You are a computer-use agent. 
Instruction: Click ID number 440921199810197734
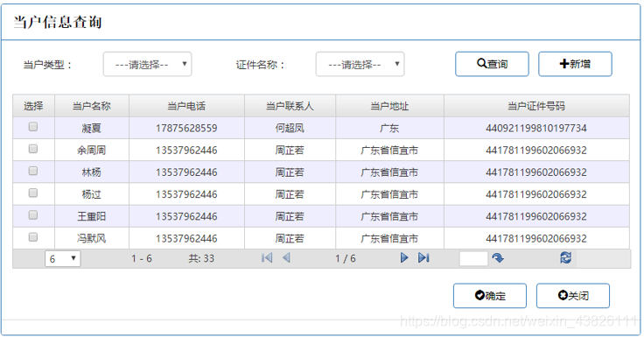coord(536,128)
